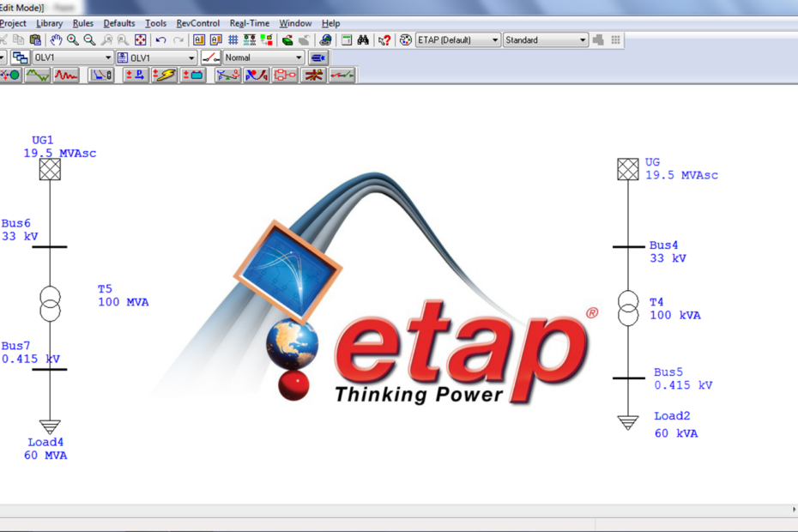Select the Battery Sizing mode icon
The height and width of the screenshot is (532, 798).
(193, 76)
